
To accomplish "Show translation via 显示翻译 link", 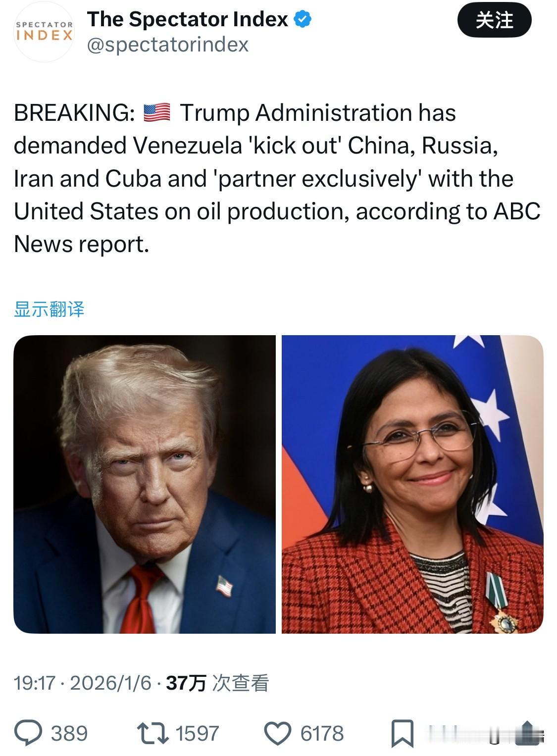I will pos(49,309).
